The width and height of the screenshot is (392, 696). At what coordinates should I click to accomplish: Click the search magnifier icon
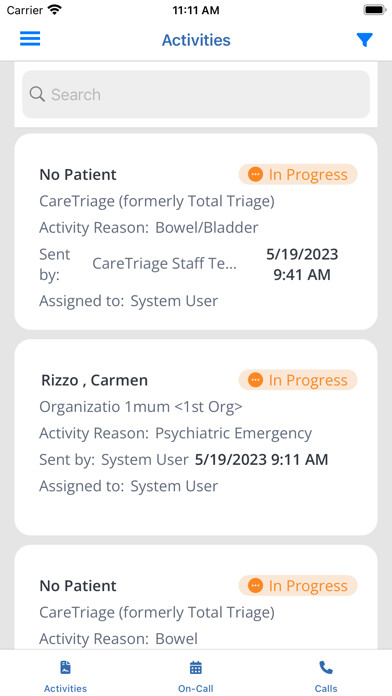(37, 94)
